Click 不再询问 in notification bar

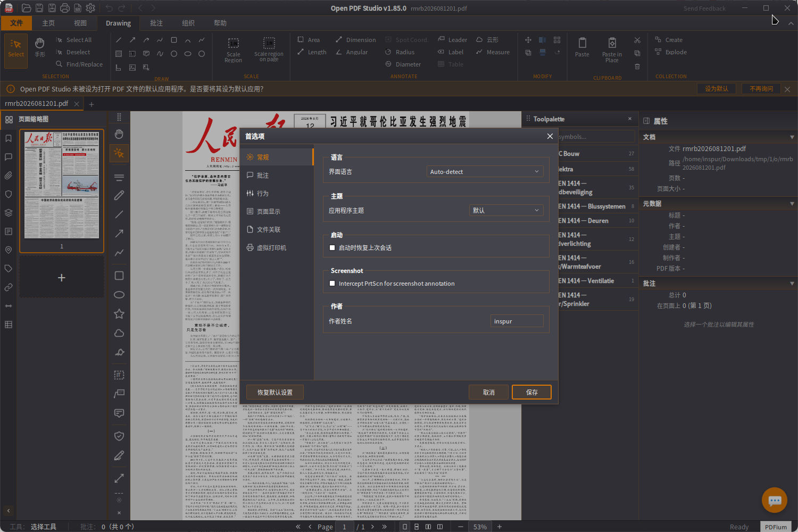point(761,89)
